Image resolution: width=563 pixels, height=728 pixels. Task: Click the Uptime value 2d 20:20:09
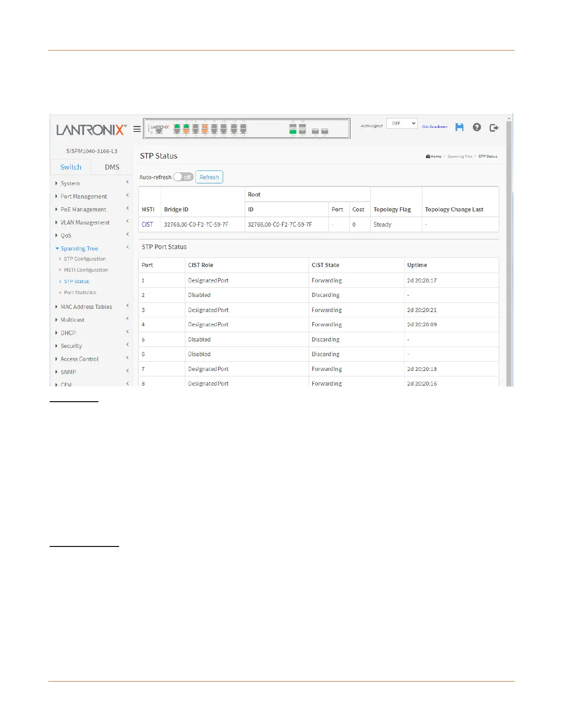pos(422,324)
